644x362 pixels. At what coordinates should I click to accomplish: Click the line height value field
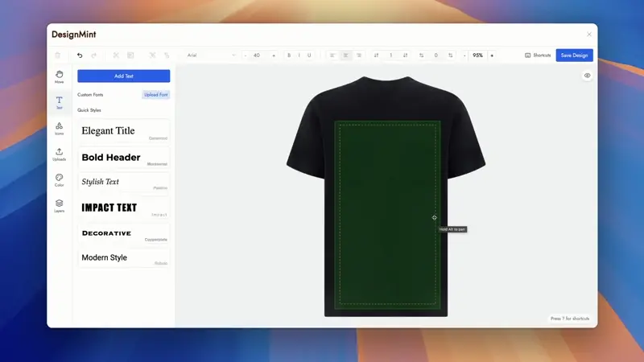pyautogui.click(x=391, y=55)
